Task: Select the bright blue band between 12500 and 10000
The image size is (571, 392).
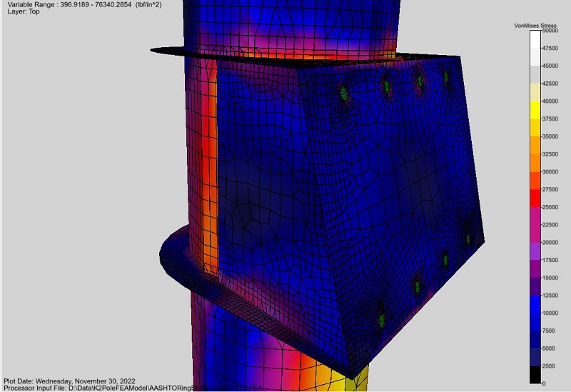Action: click(x=535, y=304)
